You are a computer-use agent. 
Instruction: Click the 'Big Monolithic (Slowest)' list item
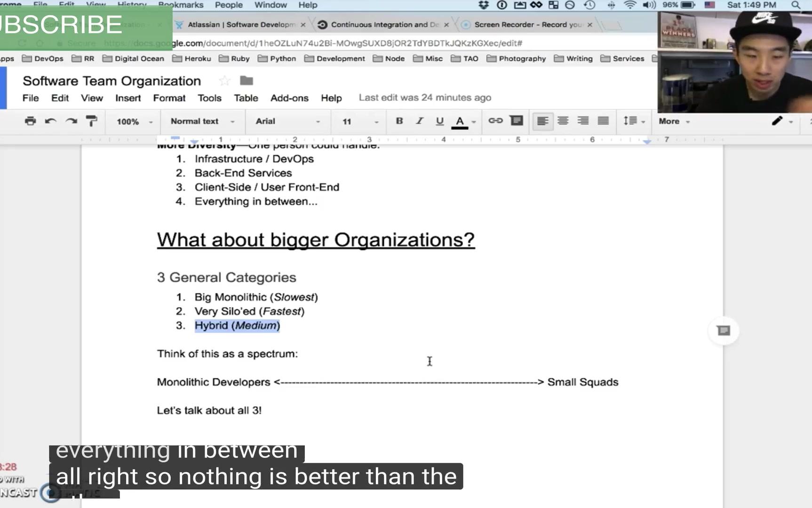pyautogui.click(x=256, y=297)
